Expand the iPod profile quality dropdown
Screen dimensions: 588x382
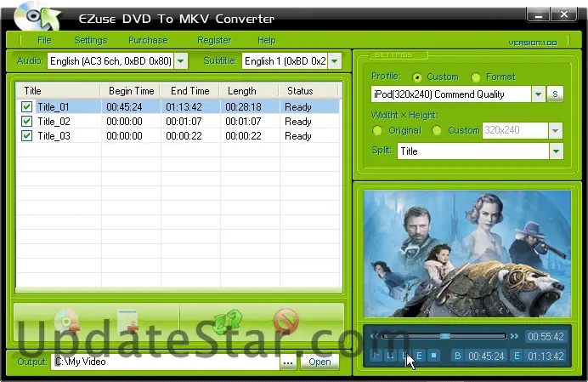(538, 94)
